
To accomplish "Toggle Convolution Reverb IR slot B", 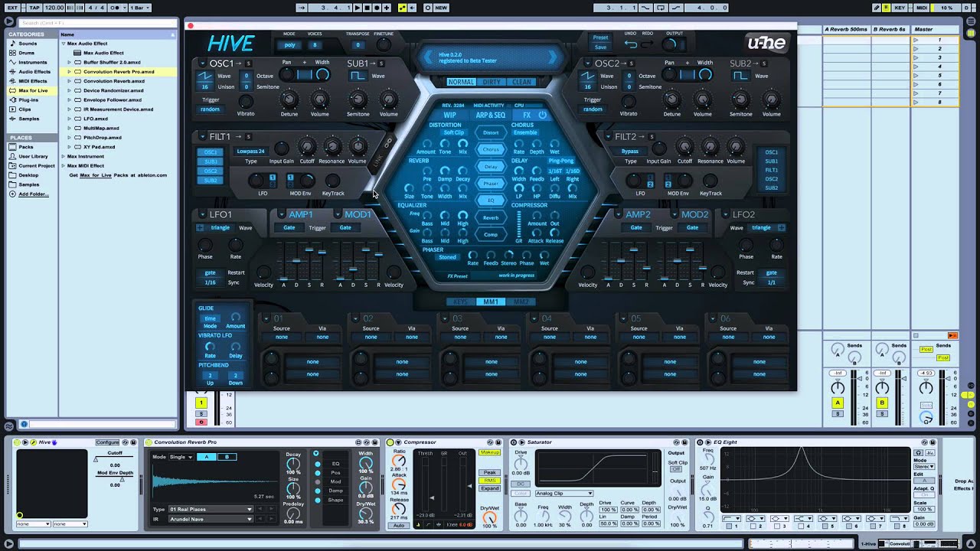I will pos(227,457).
